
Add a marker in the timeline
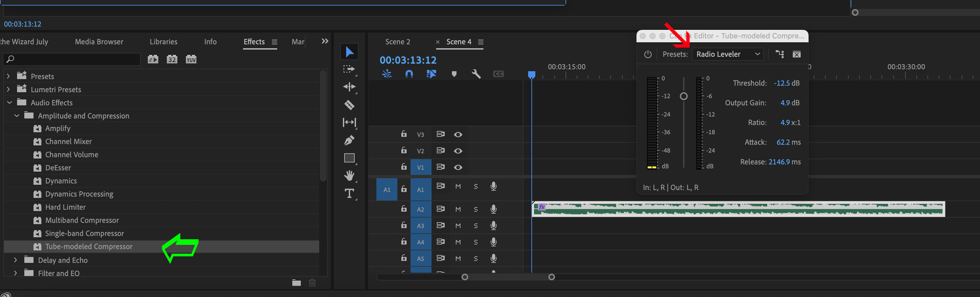(x=454, y=74)
